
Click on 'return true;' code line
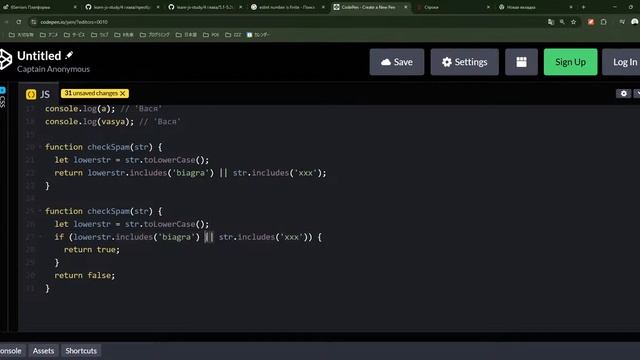coord(92,250)
